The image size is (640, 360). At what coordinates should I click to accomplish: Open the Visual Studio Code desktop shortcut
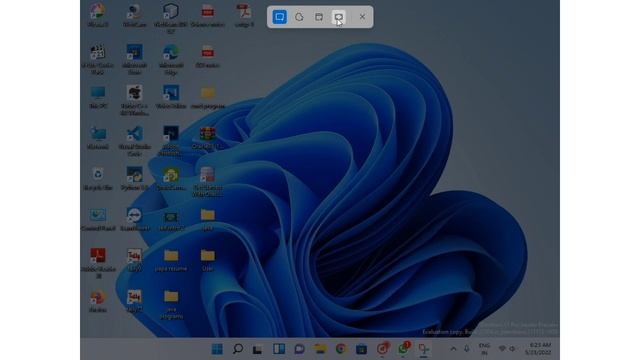(x=135, y=141)
